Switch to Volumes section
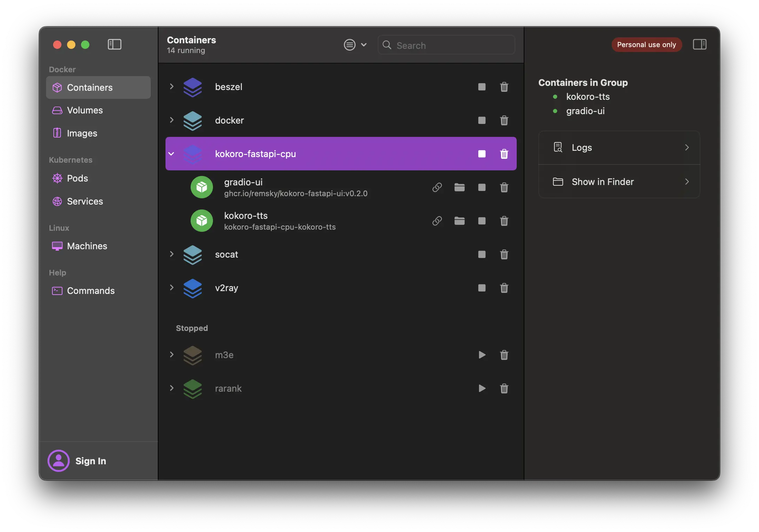The width and height of the screenshot is (759, 532). pos(85,110)
